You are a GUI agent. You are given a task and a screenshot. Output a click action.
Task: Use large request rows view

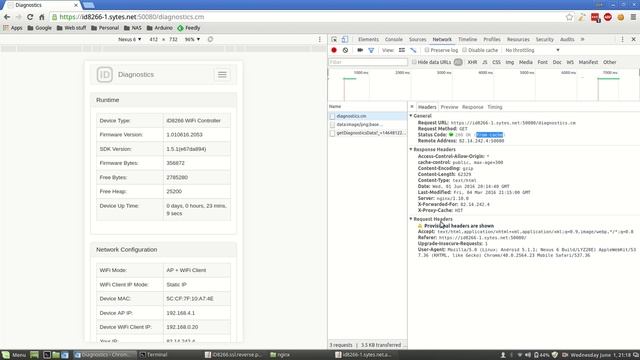tap(402, 50)
